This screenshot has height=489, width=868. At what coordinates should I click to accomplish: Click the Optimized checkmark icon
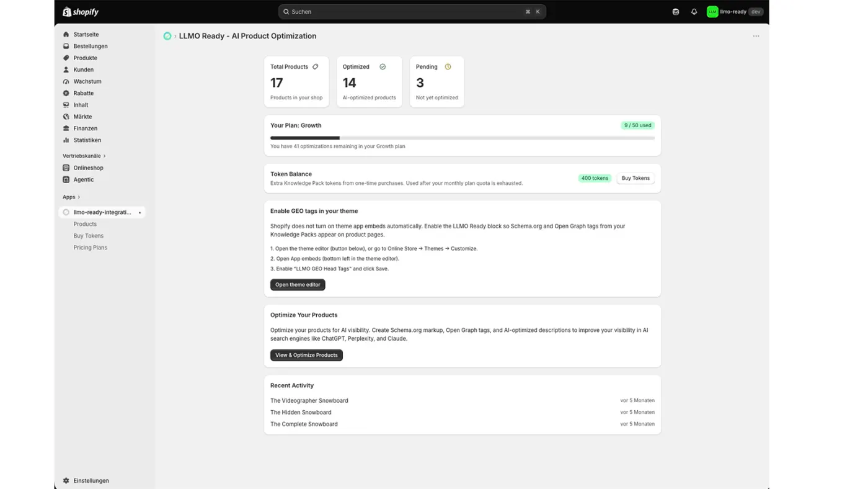383,67
